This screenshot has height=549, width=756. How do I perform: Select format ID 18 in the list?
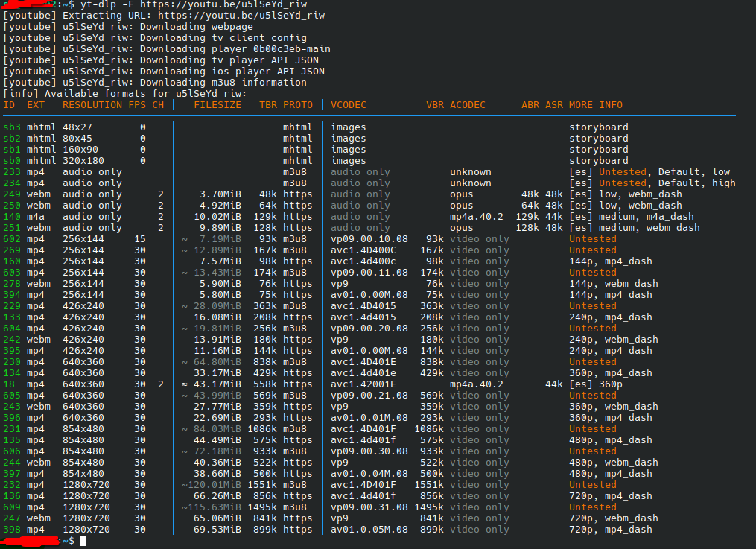pos(9,384)
